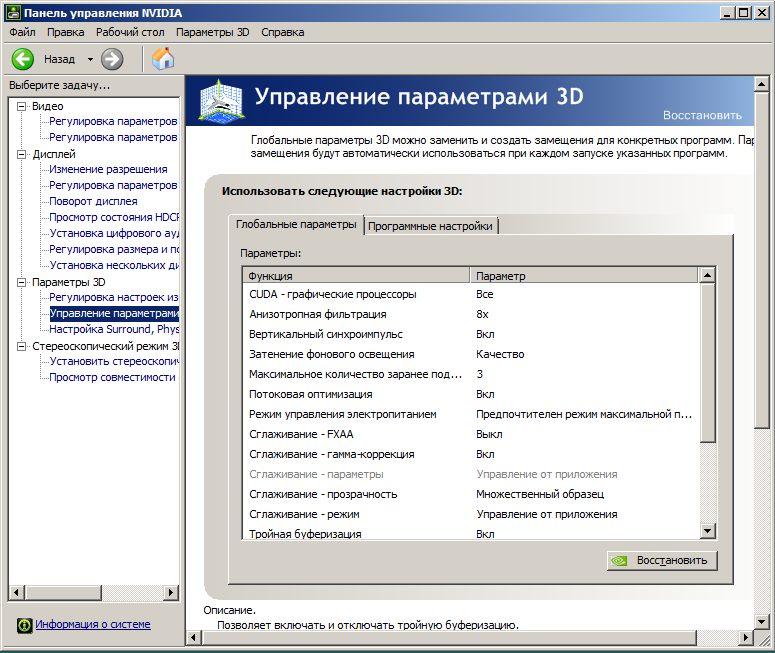Click the task tree scroll-right arrow
This screenshot has height=653, width=775.
coord(171,592)
